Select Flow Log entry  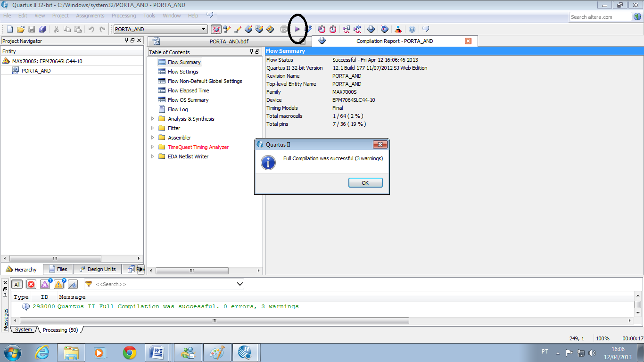coord(178,109)
